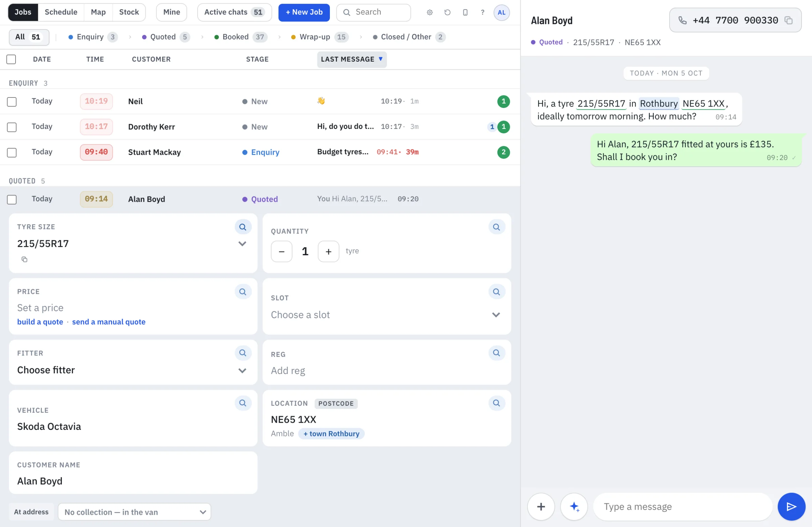Click the plus attachment icon in chat

[541, 506]
